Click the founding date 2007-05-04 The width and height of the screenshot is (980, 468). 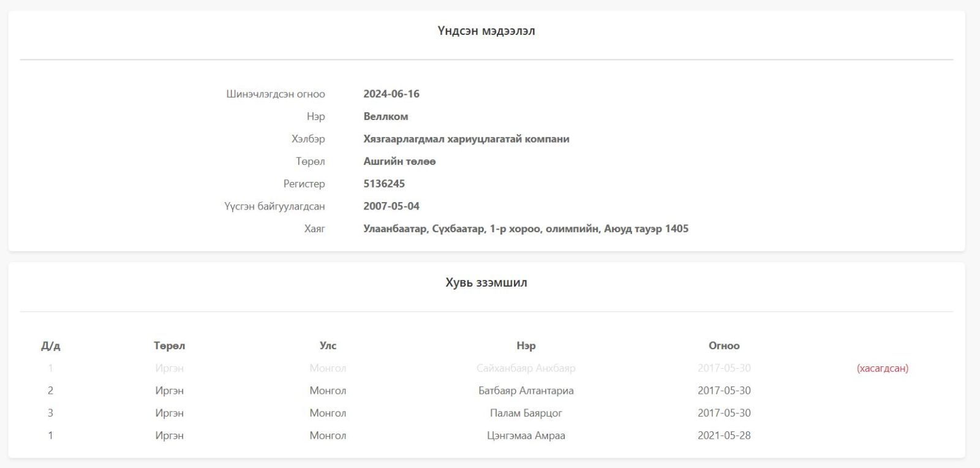[391, 206]
